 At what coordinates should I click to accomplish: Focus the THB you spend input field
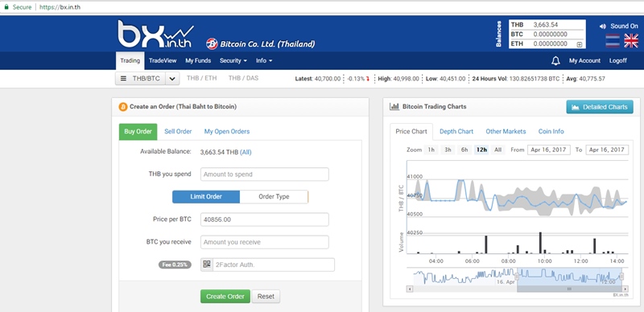click(x=265, y=174)
